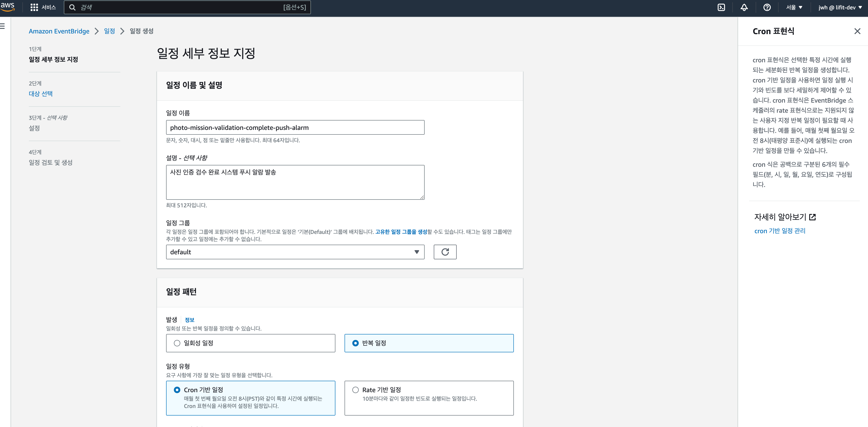Select the 반복 일정 radio option
This screenshot has height=427, width=868.
pyautogui.click(x=355, y=343)
